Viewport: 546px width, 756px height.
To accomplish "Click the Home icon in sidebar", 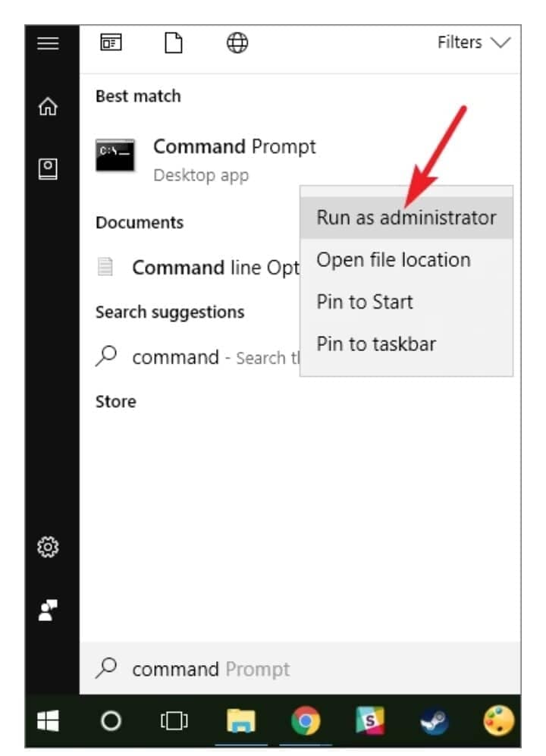I will 49,108.
